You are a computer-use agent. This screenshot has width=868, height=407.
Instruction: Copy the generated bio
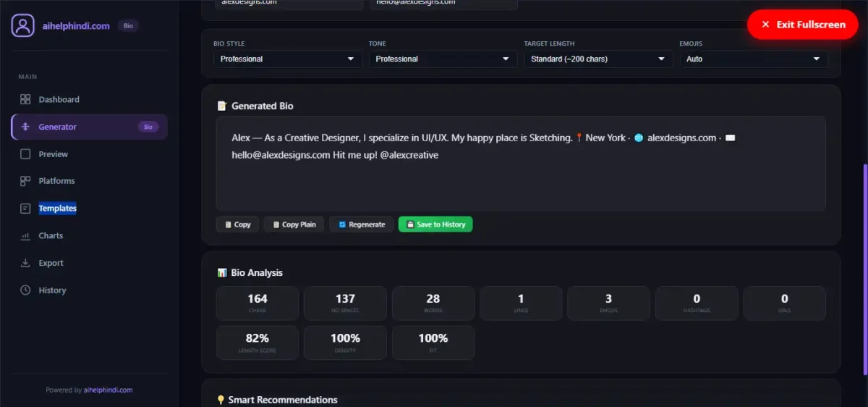coord(237,225)
